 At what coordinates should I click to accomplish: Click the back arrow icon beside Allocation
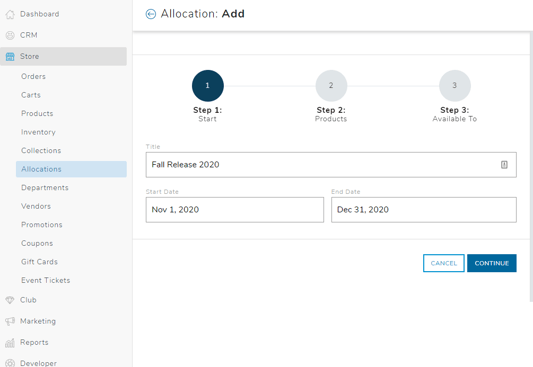[x=151, y=14]
